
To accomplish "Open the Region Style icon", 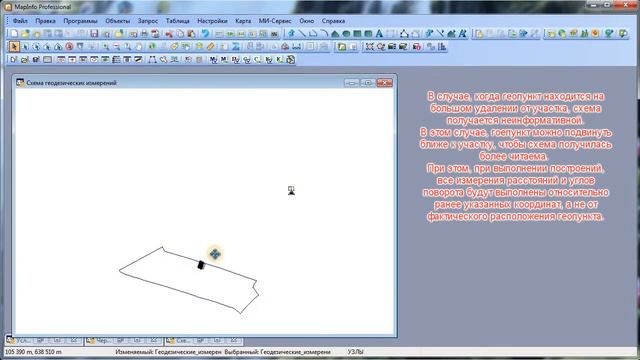I will pyautogui.click(x=451, y=34).
